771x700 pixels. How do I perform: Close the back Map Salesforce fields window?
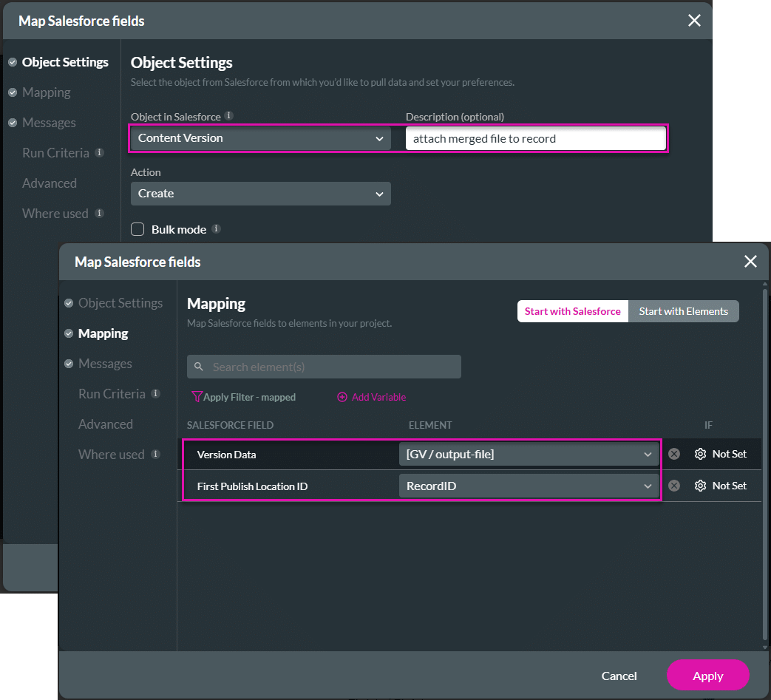coord(694,21)
